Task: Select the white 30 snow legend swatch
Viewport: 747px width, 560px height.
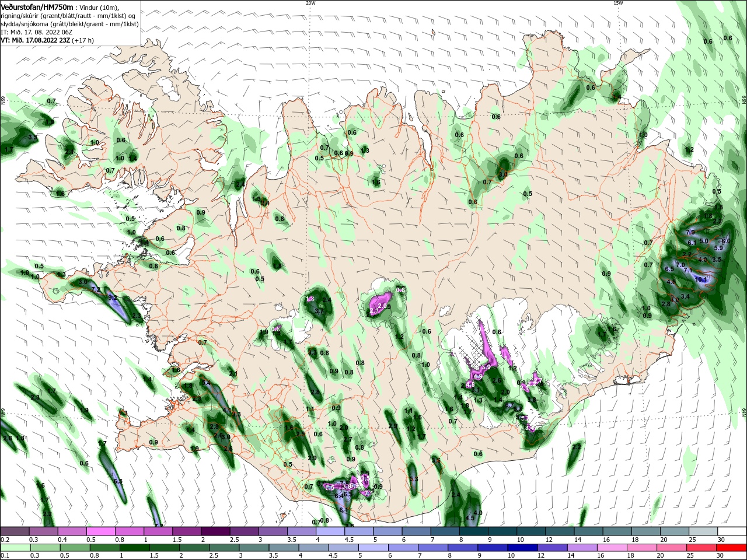Action: coord(732,531)
